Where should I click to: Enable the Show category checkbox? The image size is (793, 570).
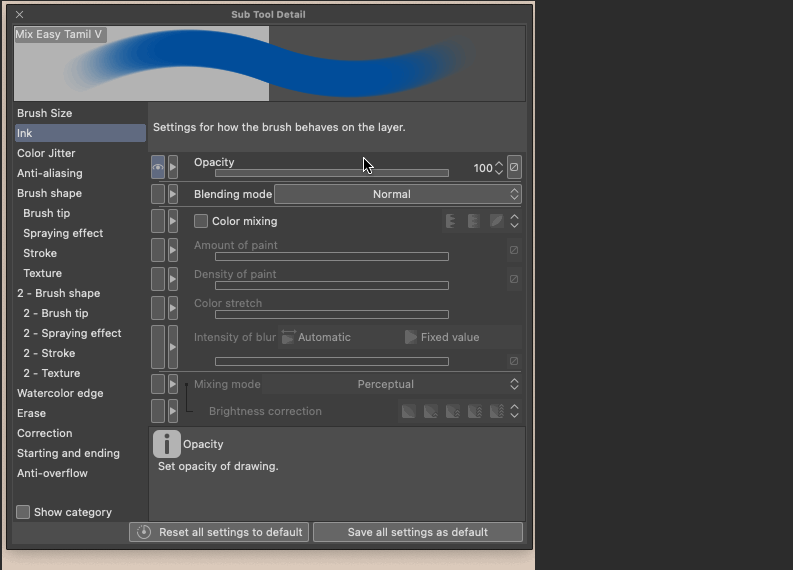pyautogui.click(x=23, y=512)
